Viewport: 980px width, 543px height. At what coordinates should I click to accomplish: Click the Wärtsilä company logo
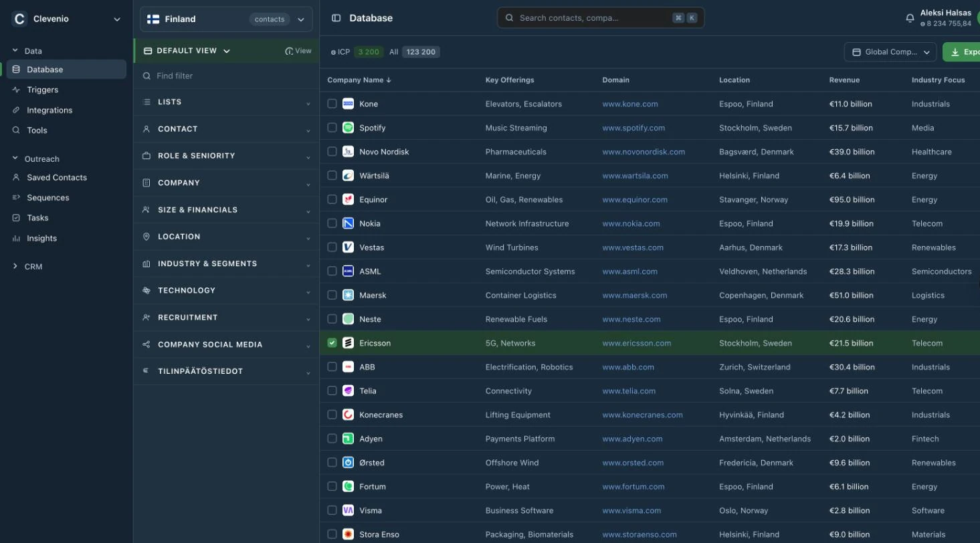pyautogui.click(x=348, y=176)
